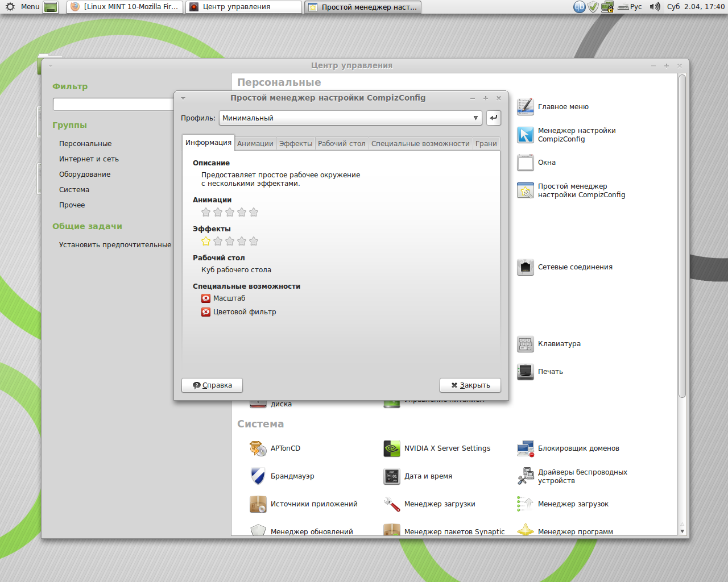Click the Фильтр search input field
Image resolution: width=728 pixels, height=582 pixels.
coord(113,105)
